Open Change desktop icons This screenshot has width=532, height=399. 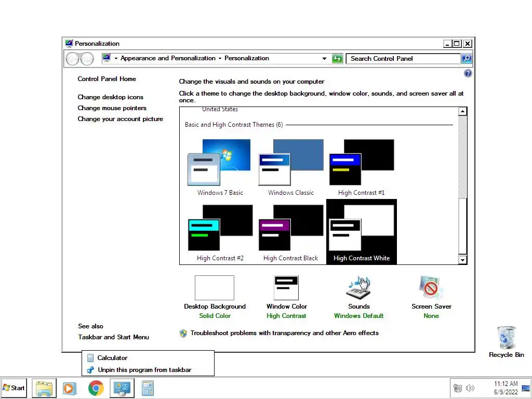tap(110, 97)
